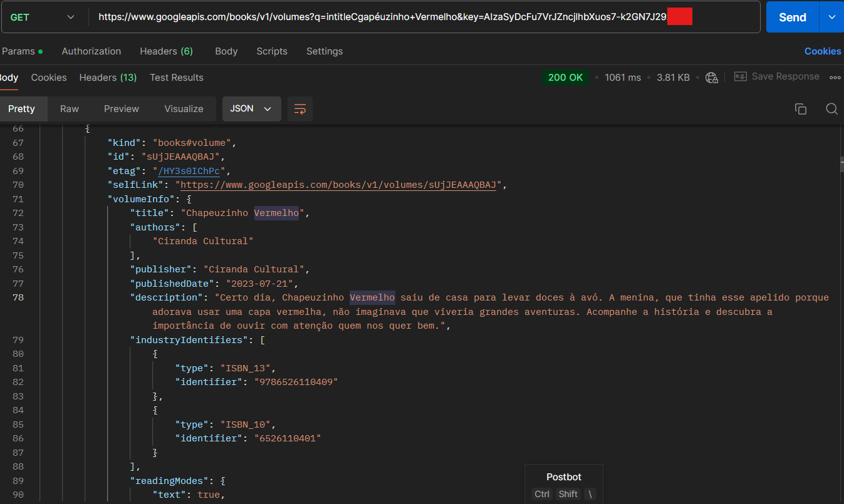Open the JSON format dropdown
844x504 pixels.
pyautogui.click(x=251, y=109)
